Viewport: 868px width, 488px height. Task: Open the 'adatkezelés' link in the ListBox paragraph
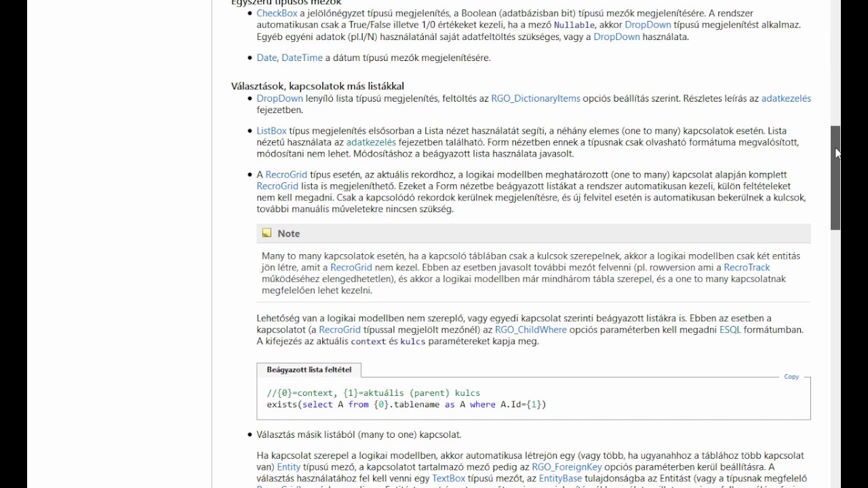click(371, 142)
